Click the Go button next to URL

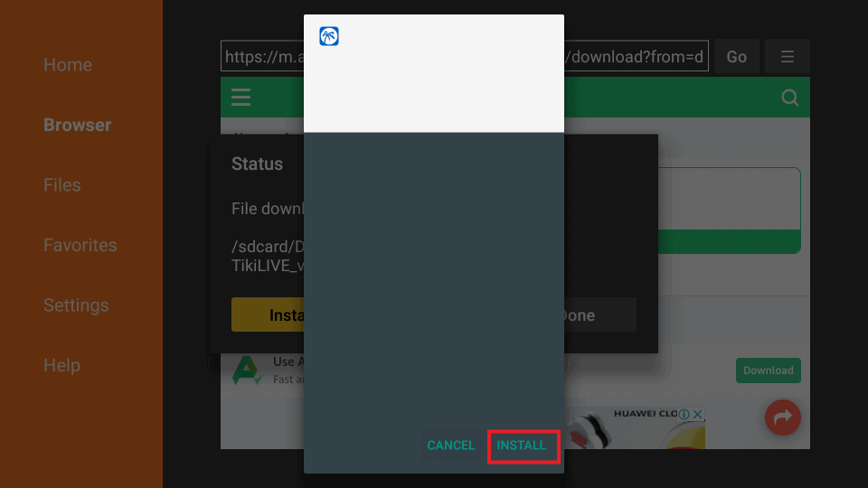pos(736,56)
